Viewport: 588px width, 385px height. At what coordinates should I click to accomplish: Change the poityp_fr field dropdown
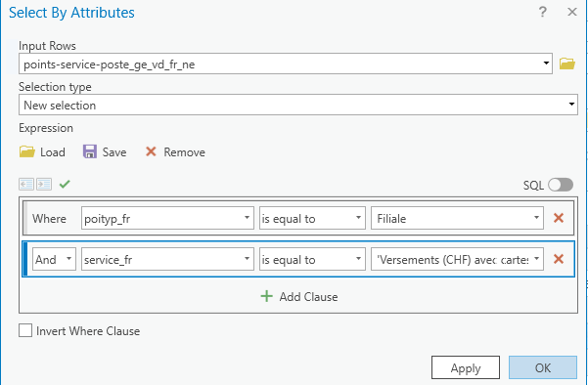pyautogui.click(x=167, y=218)
